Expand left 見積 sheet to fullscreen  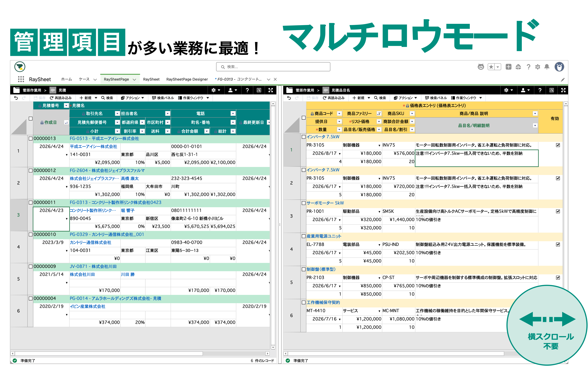point(271,90)
